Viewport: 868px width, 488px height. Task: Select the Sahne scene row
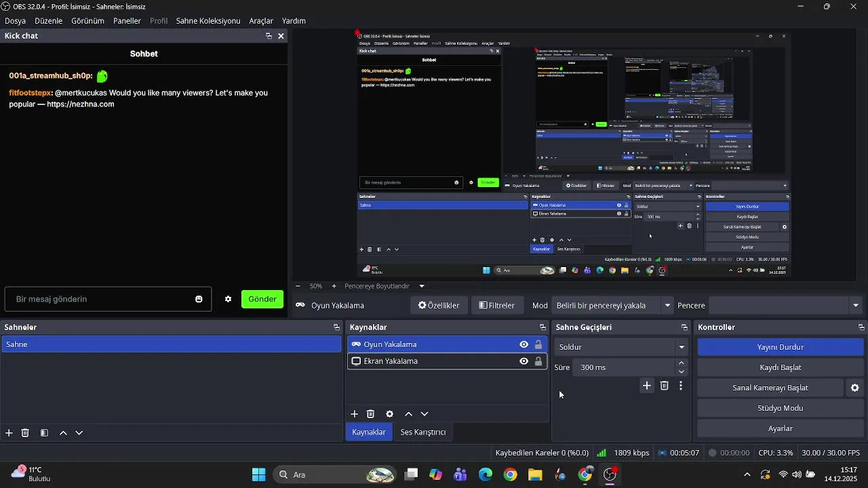click(x=172, y=344)
